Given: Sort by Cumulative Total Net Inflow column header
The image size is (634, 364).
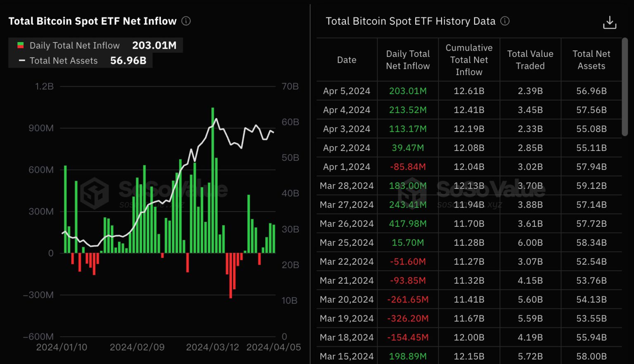Looking at the screenshot, I should [469, 60].
